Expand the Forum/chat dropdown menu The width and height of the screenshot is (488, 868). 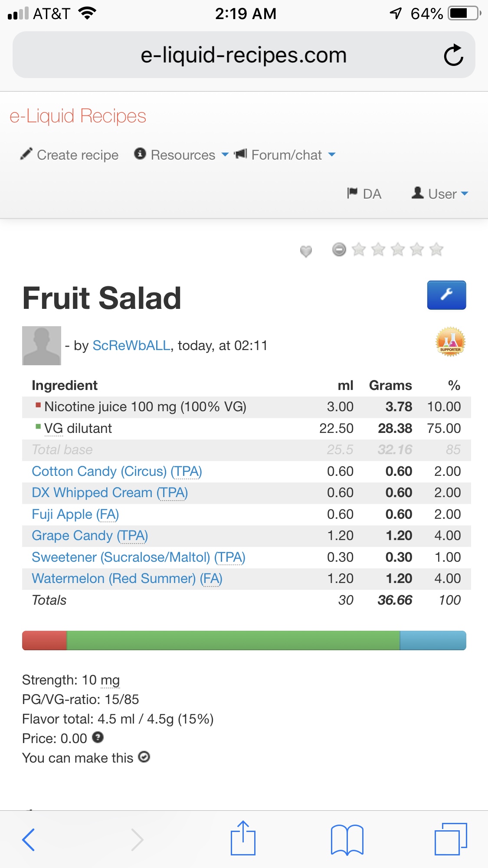tap(286, 155)
